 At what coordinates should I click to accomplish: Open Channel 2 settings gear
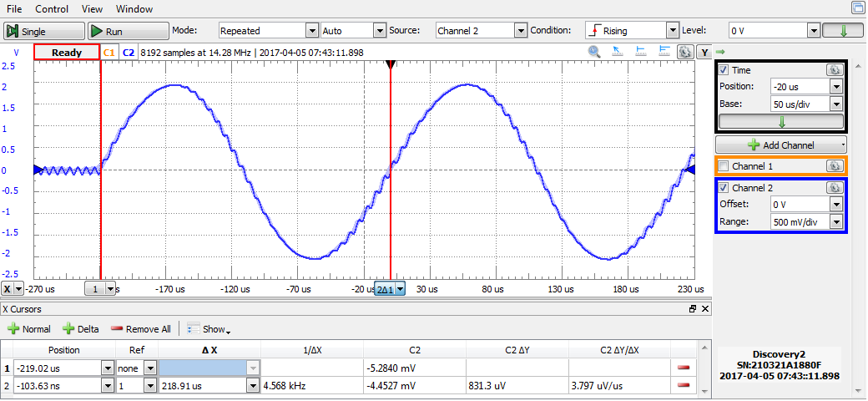coord(835,188)
